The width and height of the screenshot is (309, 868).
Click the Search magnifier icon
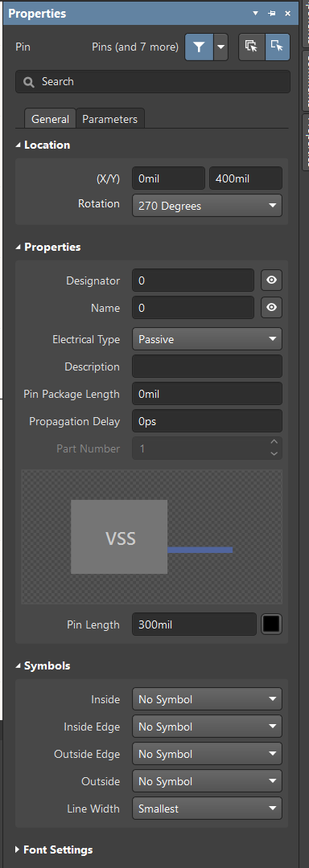point(29,82)
